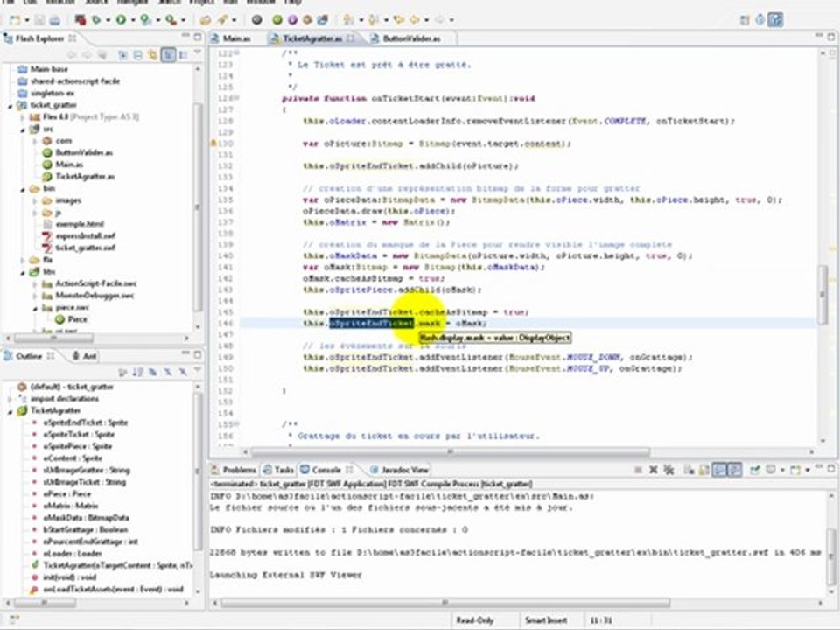Click the Save toolbar icon
The image size is (840, 630).
(39, 20)
